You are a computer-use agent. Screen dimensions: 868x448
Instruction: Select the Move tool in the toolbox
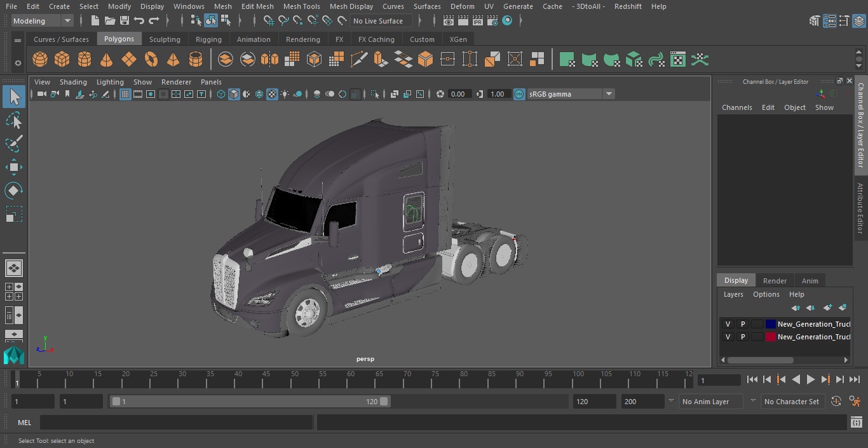point(14,168)
